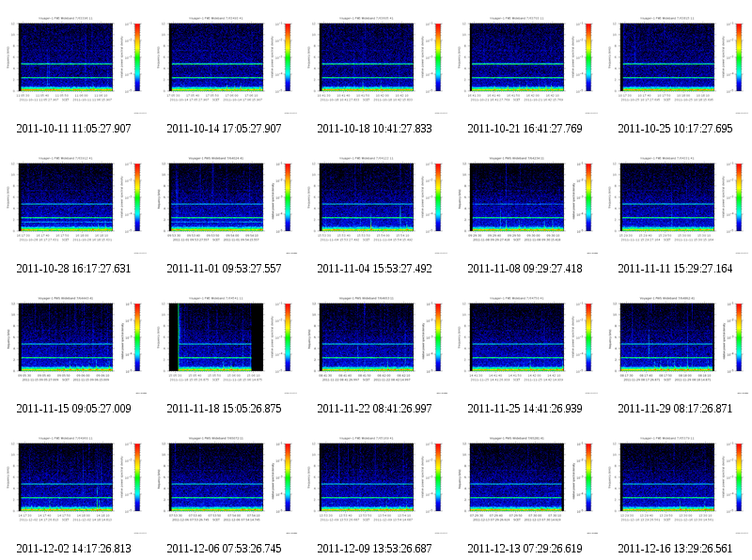Open spectrogram thumbnail dated 2011-10-25 10:17:27.695

677,65
